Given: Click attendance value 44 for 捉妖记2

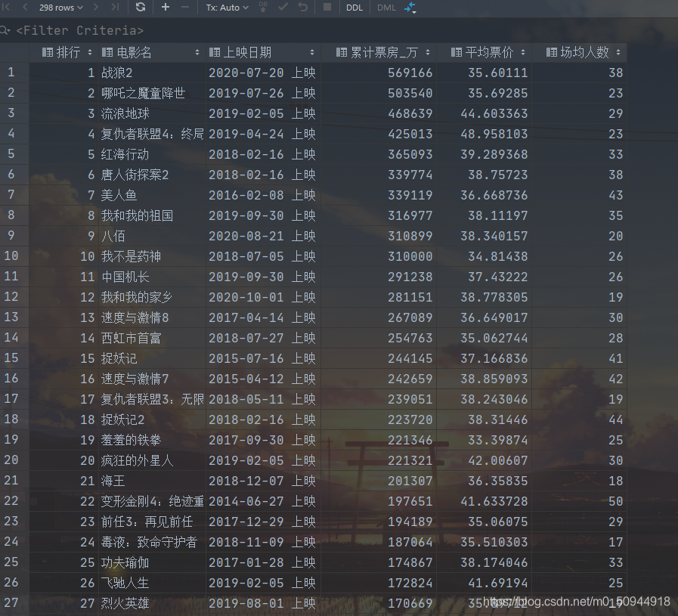Looking at the screenshot, I should click(616, 419).
